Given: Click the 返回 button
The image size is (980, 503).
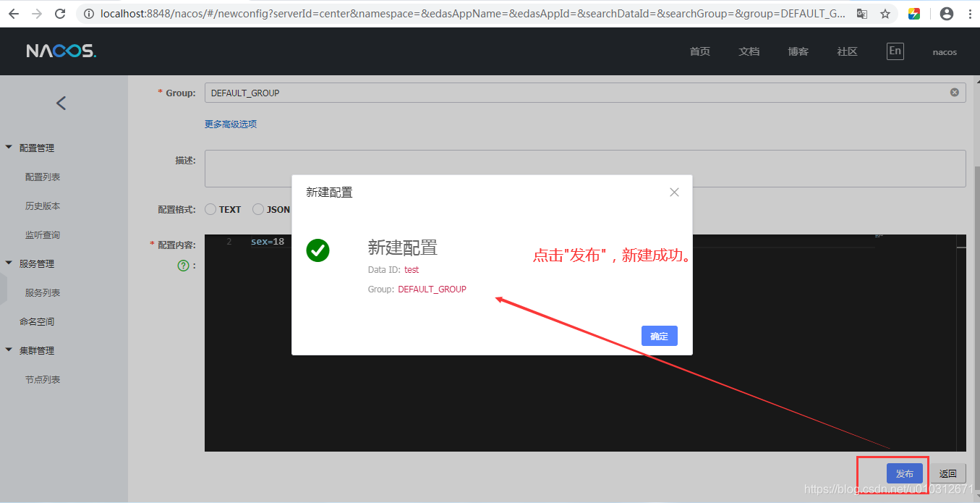Looking at the screenshot, I should click(x=947, y=473).
